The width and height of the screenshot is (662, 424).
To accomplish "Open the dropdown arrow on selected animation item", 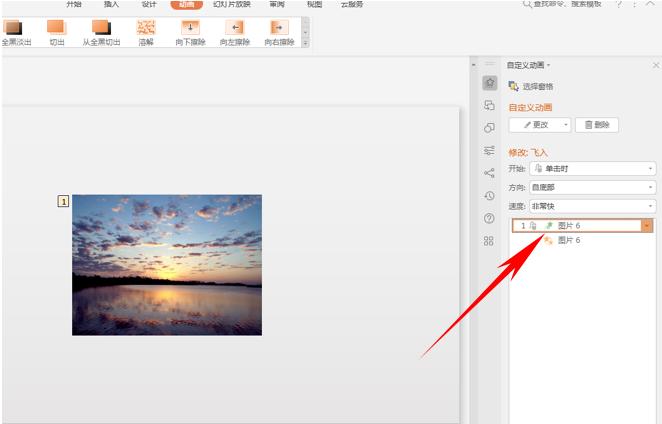I will point(647,226).
